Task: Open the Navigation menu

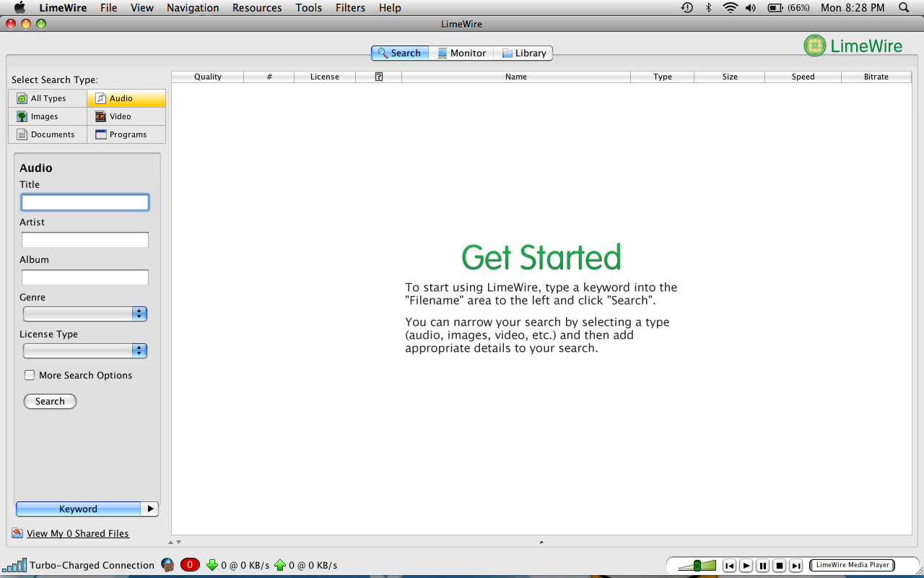Action: [x=193, y=8]
